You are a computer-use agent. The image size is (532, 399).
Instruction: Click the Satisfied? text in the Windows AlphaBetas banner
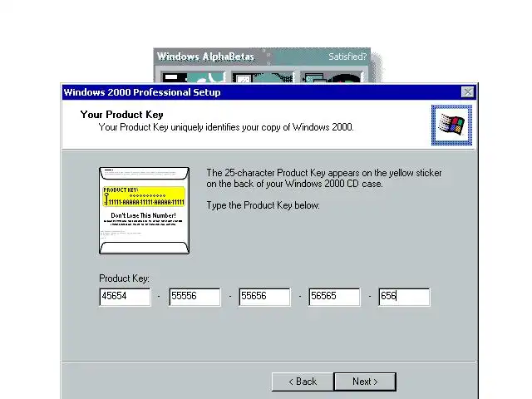point(347,57)
